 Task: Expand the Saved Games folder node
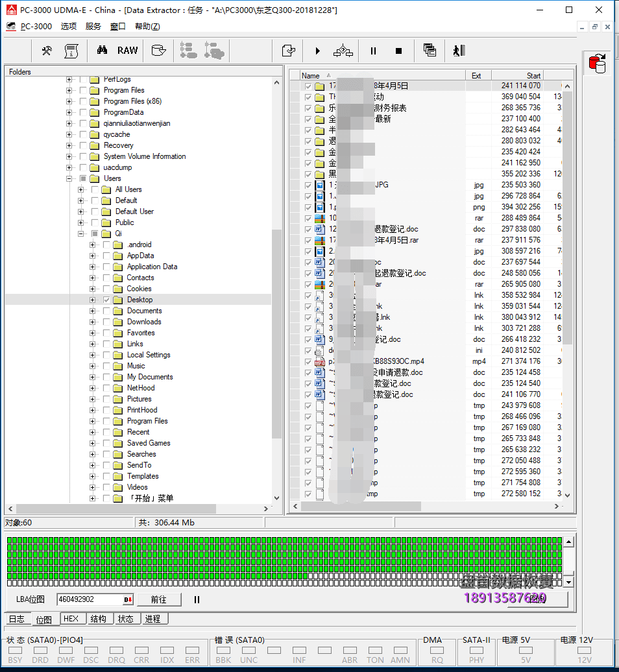[92, 444]
